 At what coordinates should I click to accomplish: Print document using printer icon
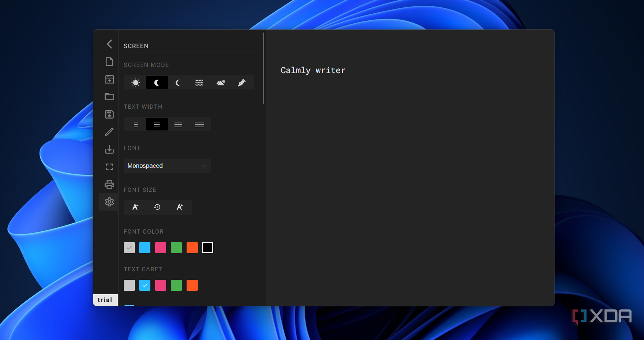coord(109,184)
